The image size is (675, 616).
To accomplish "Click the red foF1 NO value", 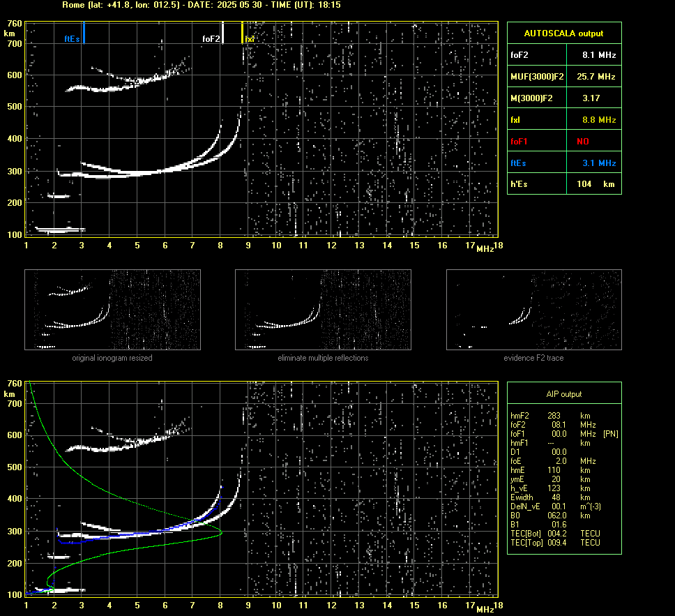I will coord(583,142).
